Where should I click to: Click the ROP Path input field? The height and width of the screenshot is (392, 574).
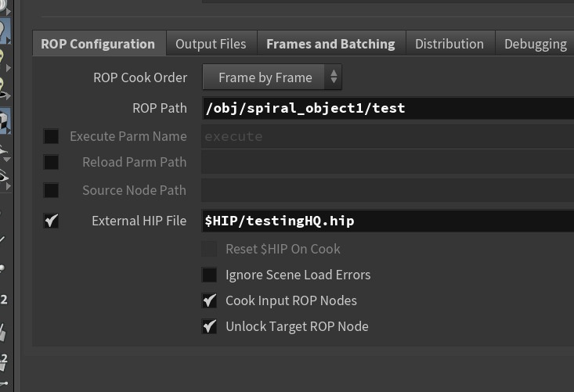pos(388,108)
